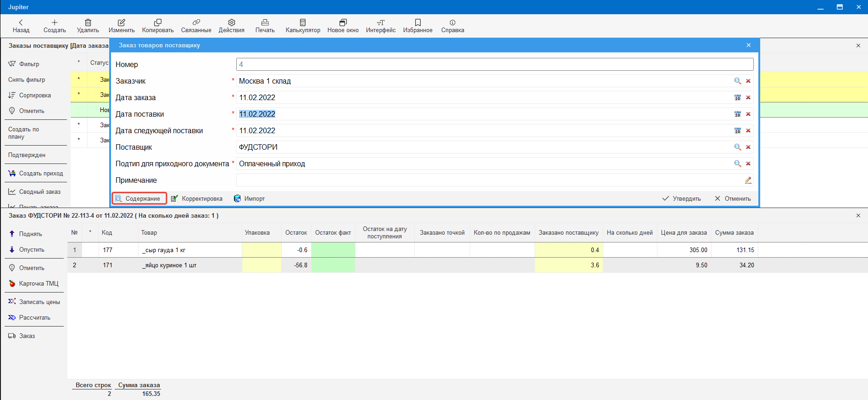Click Заказано поставщику cell 0.4

[x=568, y=250]
